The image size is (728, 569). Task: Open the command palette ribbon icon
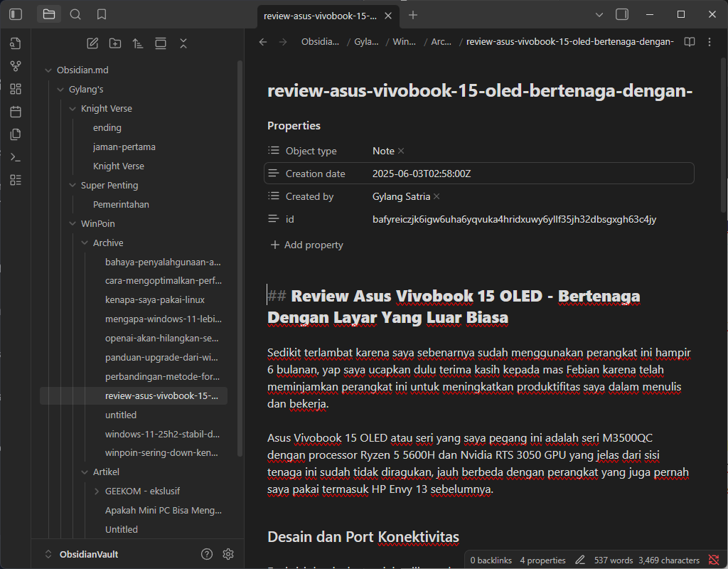[16, 157]
